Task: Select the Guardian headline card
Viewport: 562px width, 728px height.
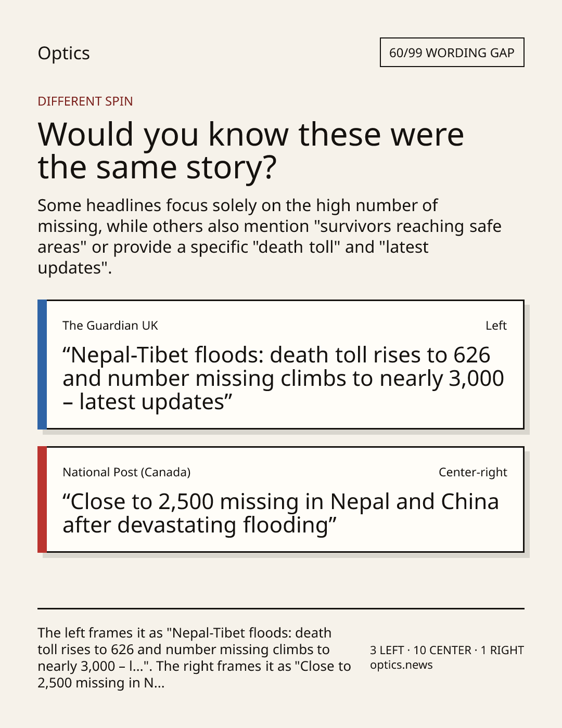Action: click(x=281, y=364)
